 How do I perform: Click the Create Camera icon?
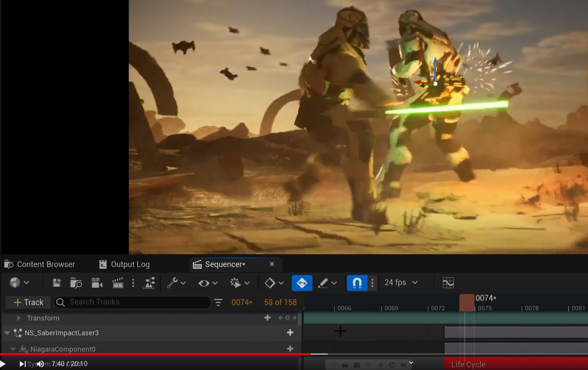point(97,283)
